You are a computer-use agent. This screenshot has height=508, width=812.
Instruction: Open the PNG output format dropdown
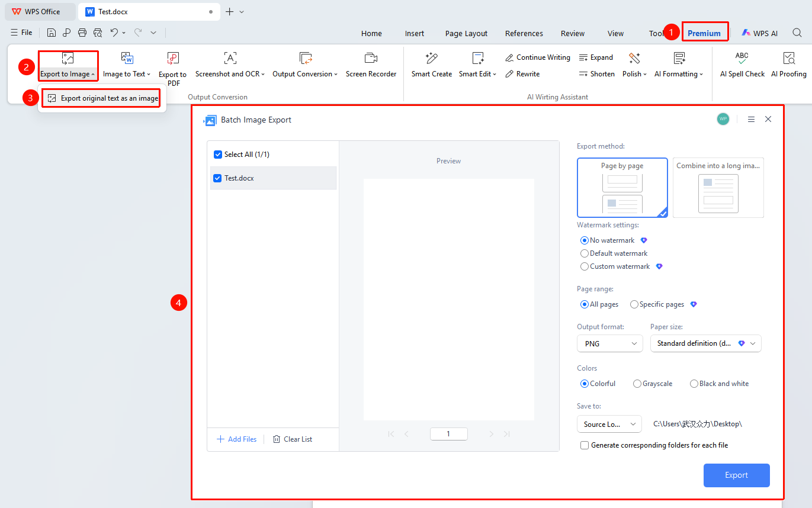pyautogui.click(x=610, y=343)
